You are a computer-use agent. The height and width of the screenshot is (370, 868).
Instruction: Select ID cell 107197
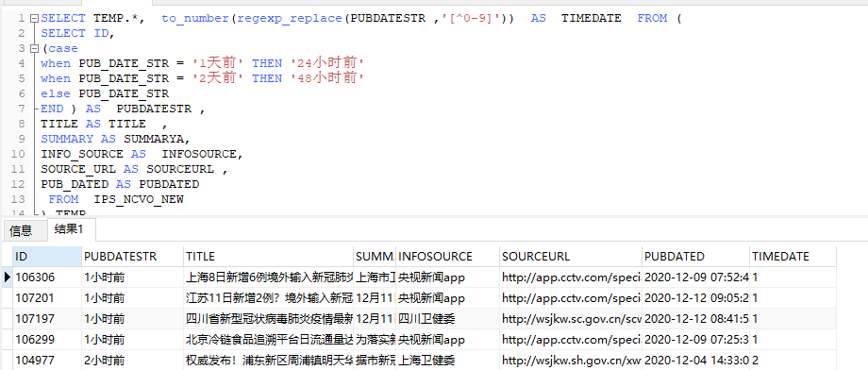47,318
